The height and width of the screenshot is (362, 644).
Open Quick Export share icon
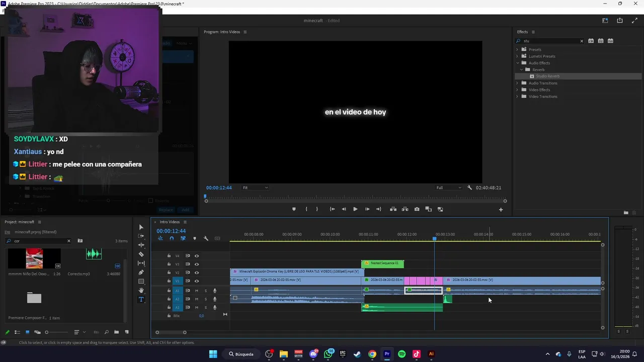[x=620, y=21]
